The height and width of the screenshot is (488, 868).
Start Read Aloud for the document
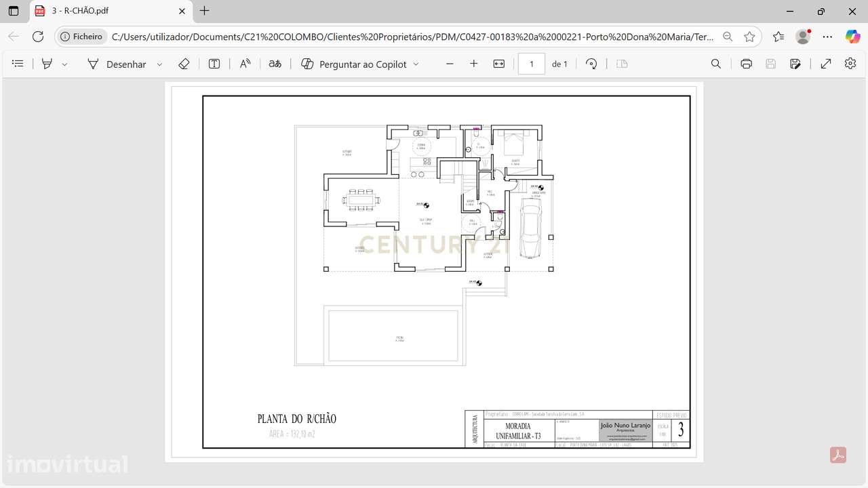tap(245, 64)
